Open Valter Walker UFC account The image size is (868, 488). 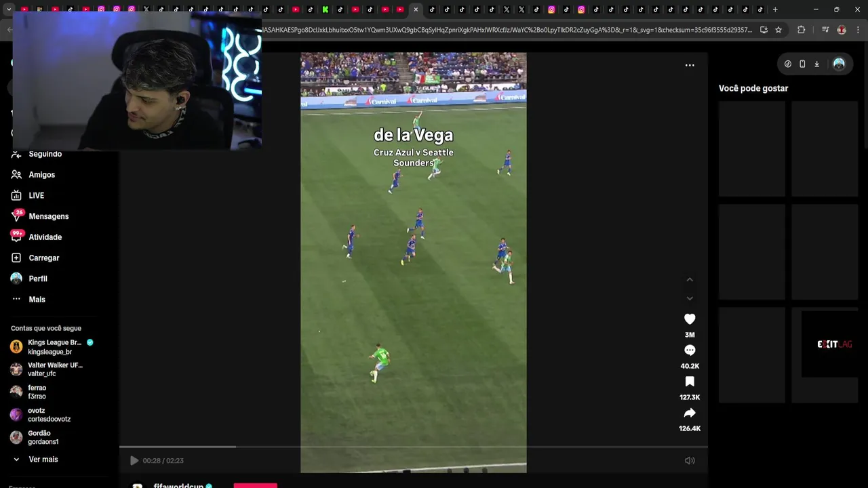47,369
